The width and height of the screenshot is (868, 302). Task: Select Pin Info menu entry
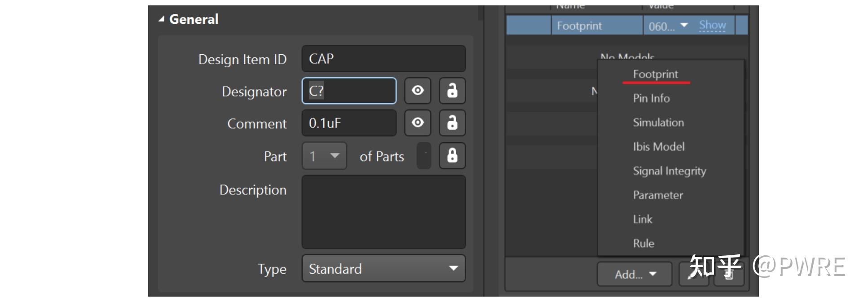pyautogui.click(x=651, y=98)
